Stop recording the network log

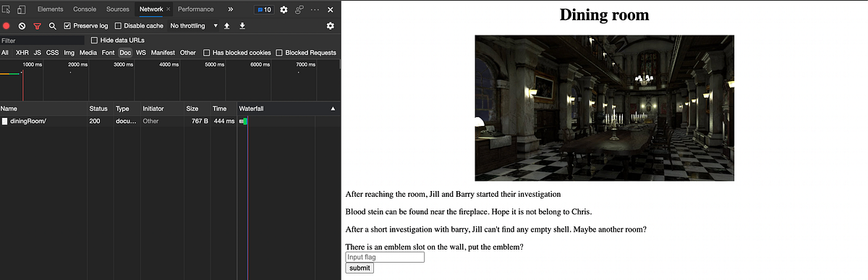[7, 26]
